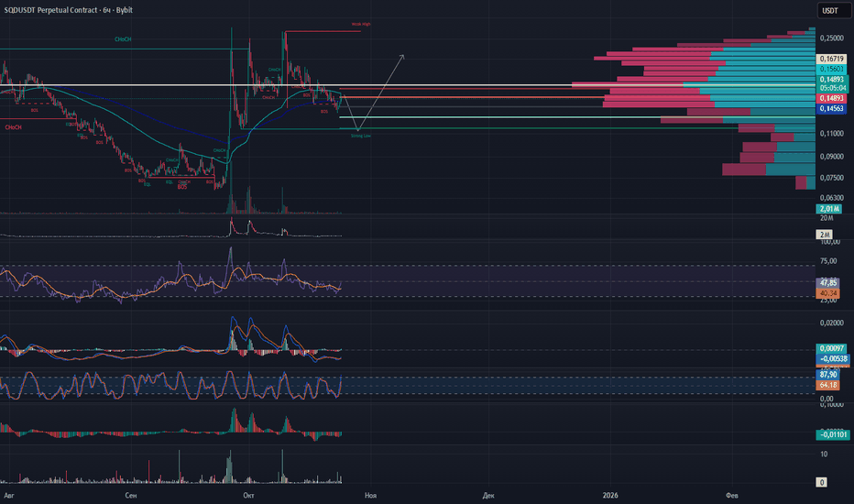Click the 0,02000 MACD scale label

pyautogui.click(x=832, y=323)
